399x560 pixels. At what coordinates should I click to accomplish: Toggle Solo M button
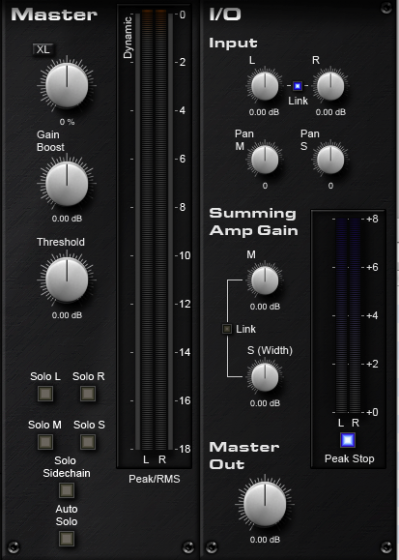point(45,442)
